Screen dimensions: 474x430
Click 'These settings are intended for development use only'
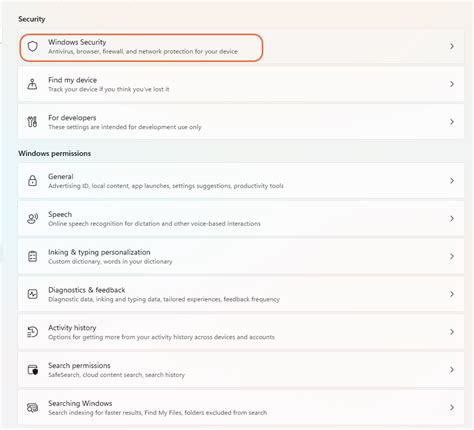[x=125, y=127]
